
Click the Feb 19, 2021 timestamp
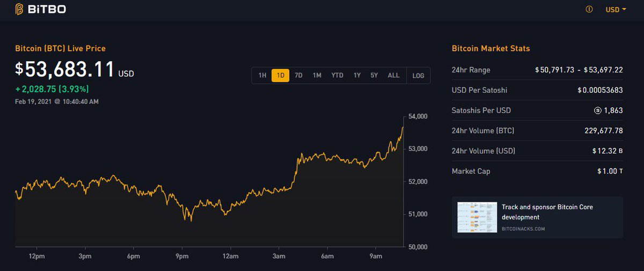(57, 101)
